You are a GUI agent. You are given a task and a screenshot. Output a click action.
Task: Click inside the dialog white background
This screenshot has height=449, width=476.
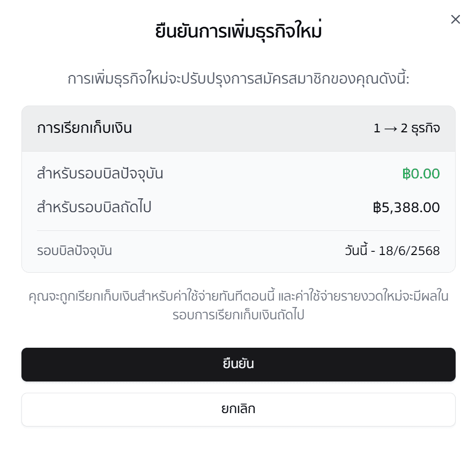[238, 332]
